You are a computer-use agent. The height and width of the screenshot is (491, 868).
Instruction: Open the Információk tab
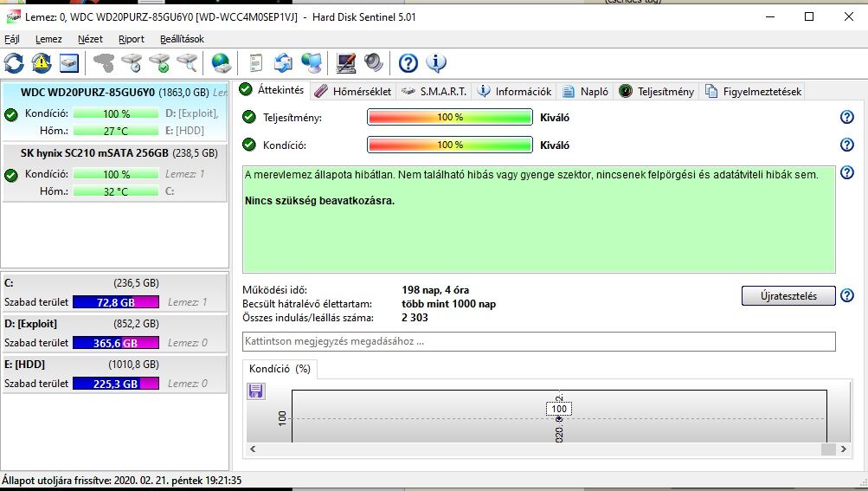515,92
